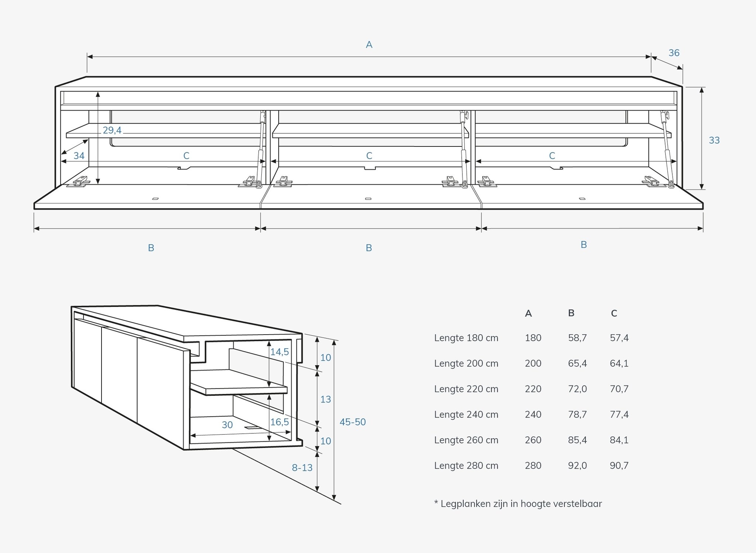This screenshot has height=553, width=756.
Task: Click the "16,5" lower compartment dimension
Action: [x=279, y=422]
